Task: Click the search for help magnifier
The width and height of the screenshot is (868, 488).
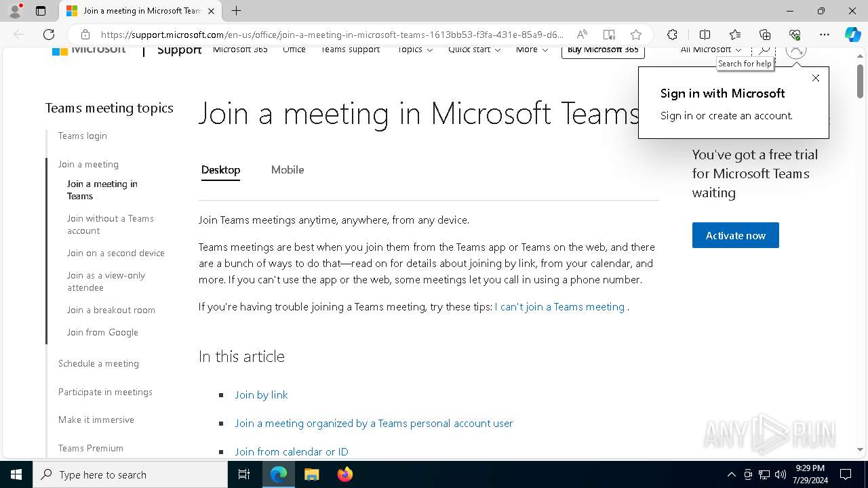Action: (764, 50)
